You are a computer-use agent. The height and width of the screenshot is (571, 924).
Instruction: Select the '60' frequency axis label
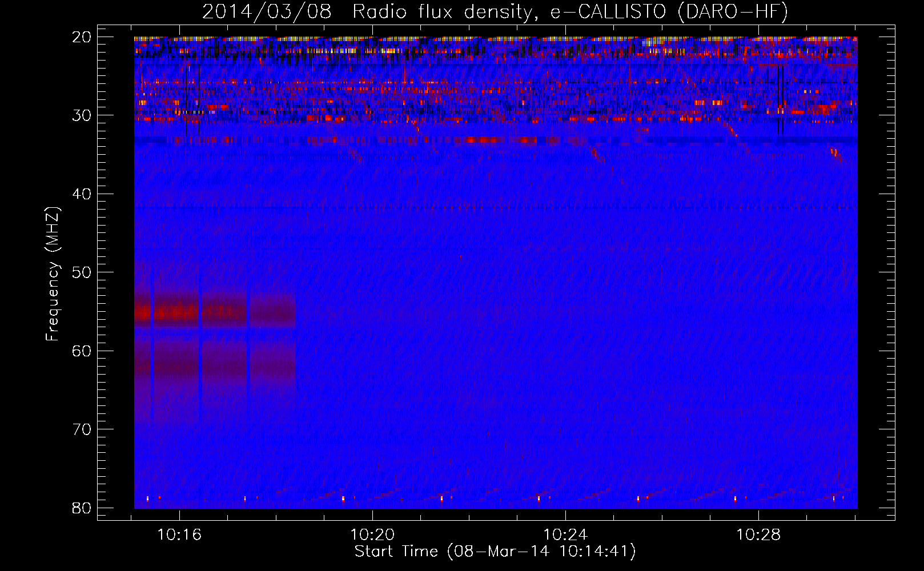82,351
